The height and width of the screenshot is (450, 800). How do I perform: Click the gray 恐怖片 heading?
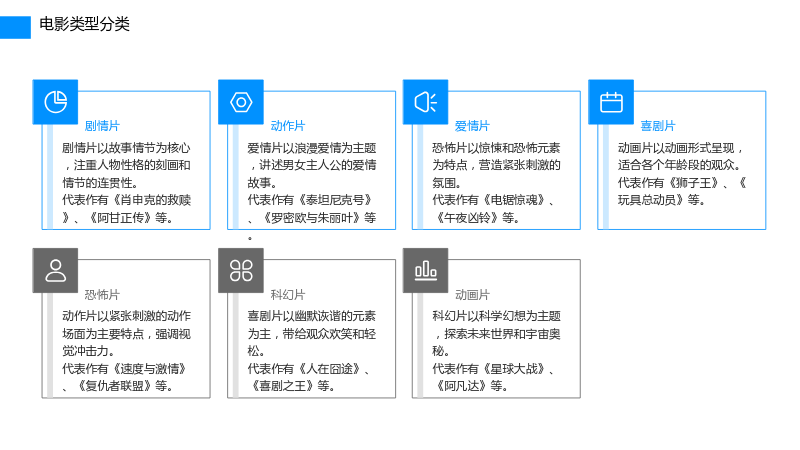coord(102,294)
